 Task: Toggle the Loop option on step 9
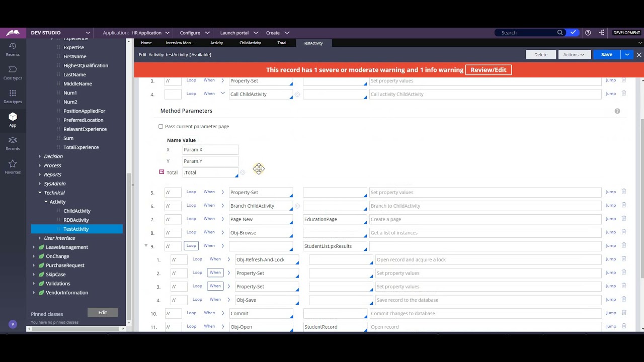pos(191,246)
